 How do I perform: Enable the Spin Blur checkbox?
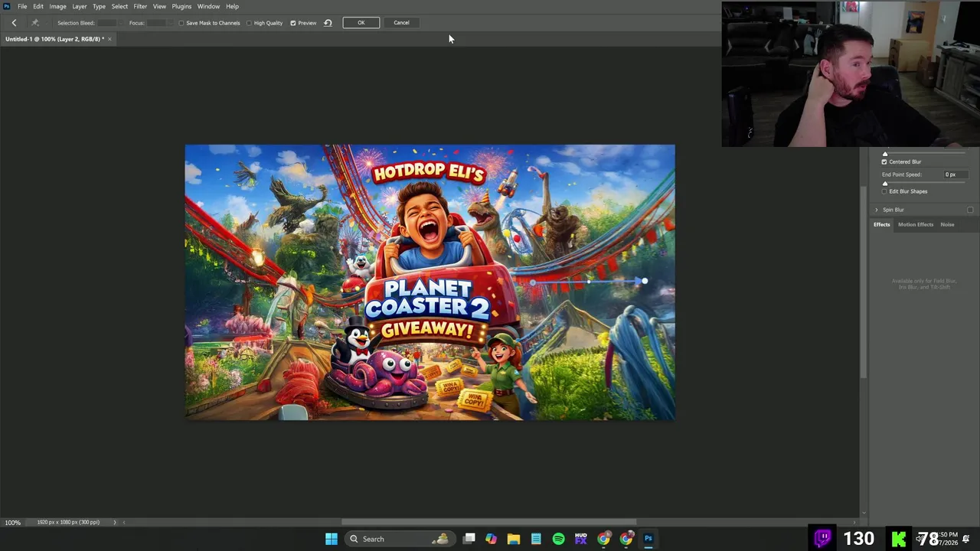[x=970, y=210]
